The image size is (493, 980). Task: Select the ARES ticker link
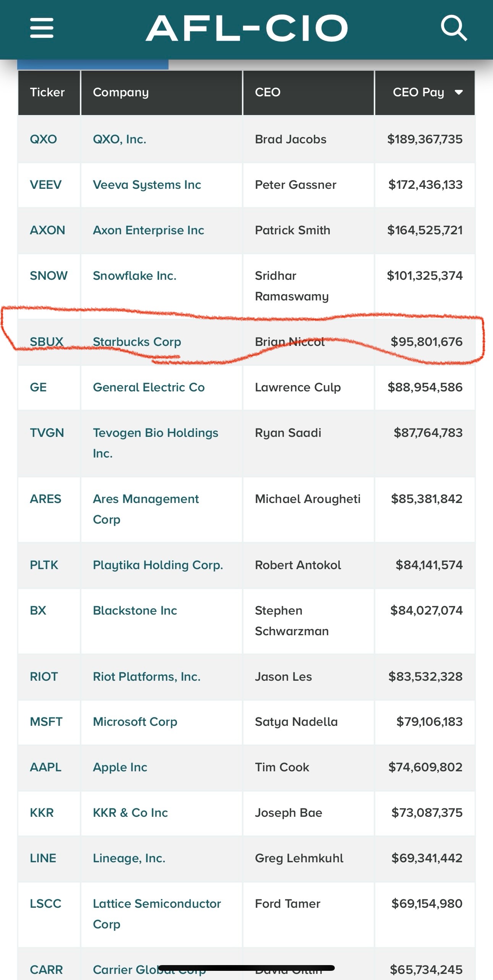click(45, 499)
